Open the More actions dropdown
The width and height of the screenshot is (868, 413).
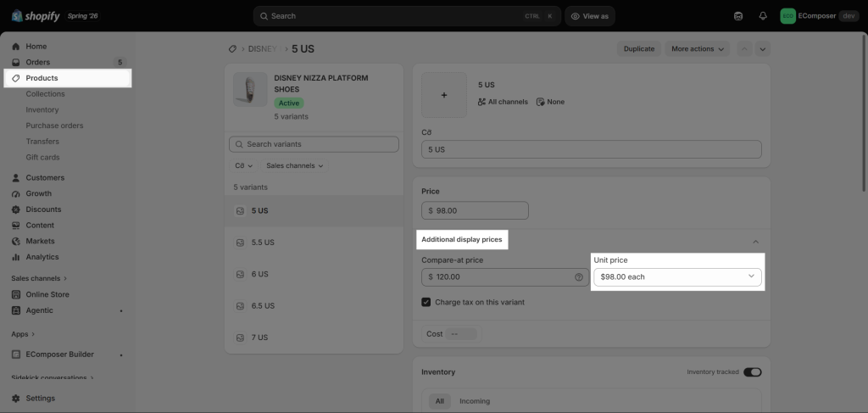(697, 48)
